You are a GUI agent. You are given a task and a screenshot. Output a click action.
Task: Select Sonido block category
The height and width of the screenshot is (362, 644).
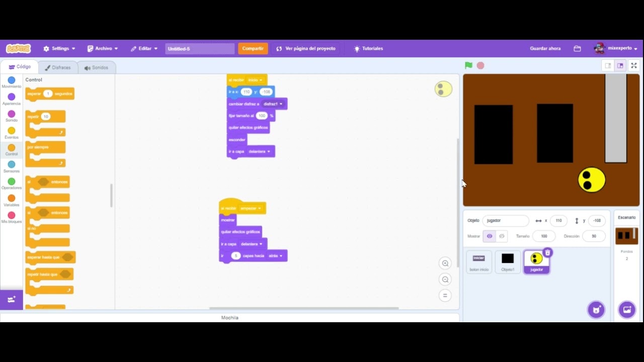pyautogui.click(x=12, y=116)
